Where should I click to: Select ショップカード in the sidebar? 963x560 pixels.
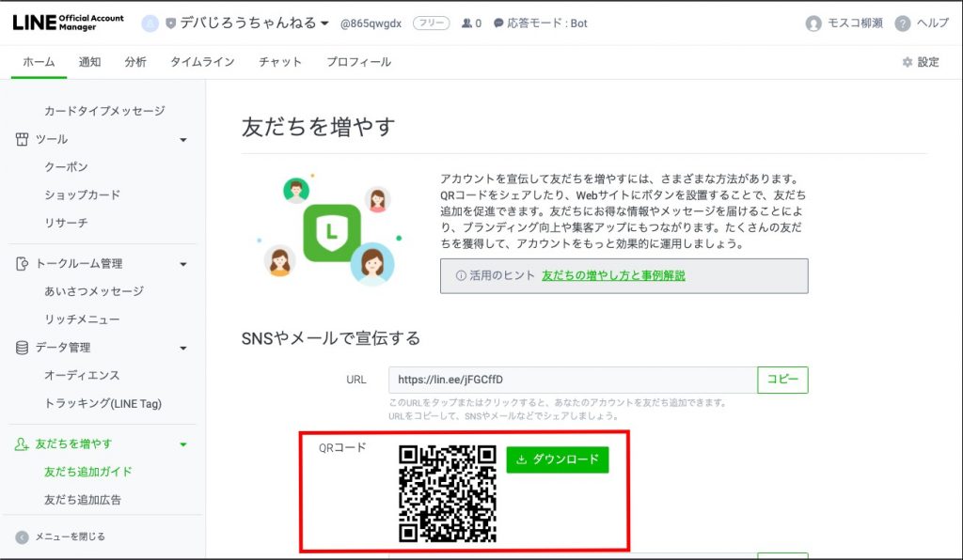(x=83, y=195)
